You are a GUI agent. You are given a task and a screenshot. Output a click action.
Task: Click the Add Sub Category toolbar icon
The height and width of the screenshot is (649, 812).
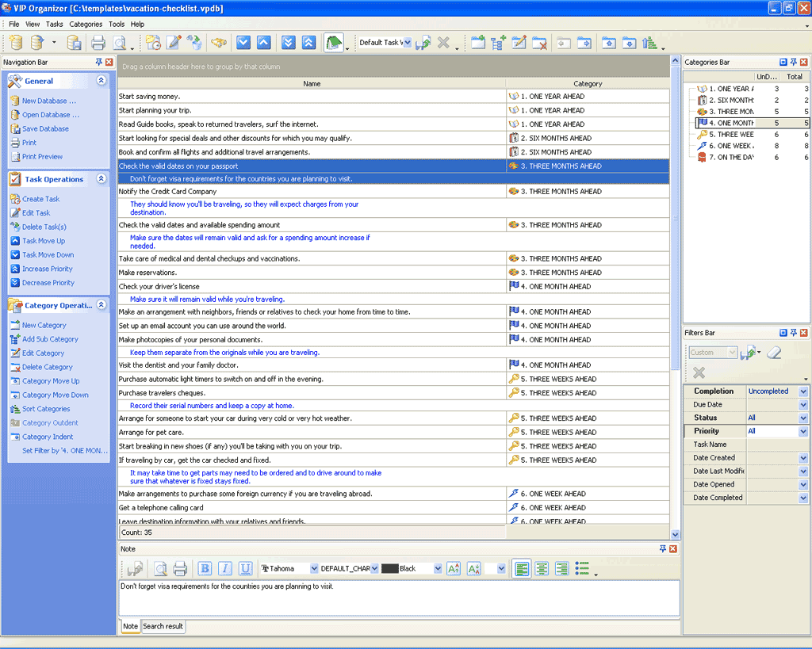pyautogui.click(x=498, y=43)
